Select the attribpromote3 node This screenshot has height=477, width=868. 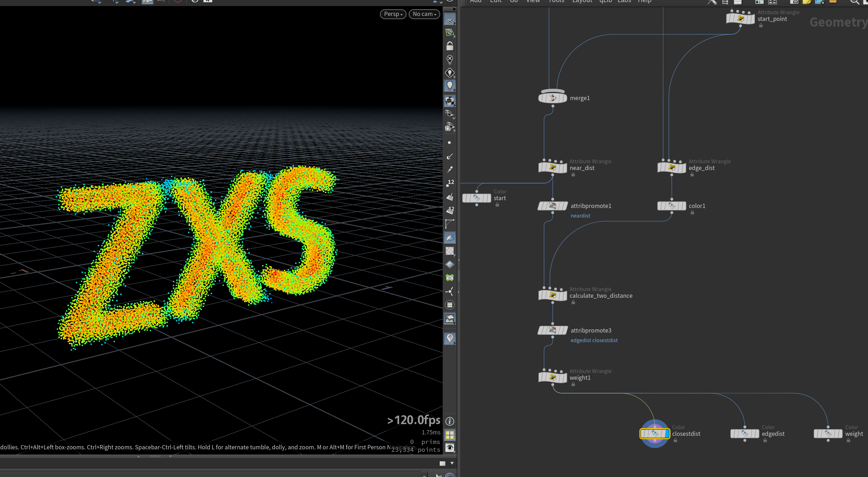[553, 330]
